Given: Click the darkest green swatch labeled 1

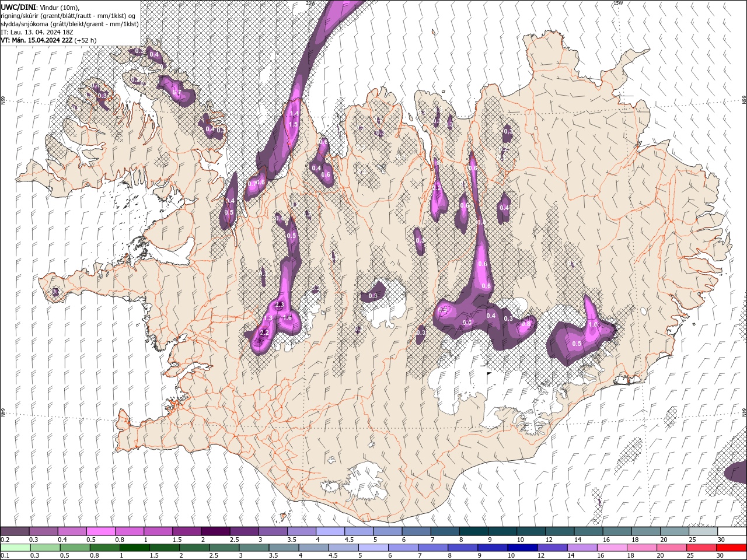Looking at the screenshot, I should coord(134,548).
